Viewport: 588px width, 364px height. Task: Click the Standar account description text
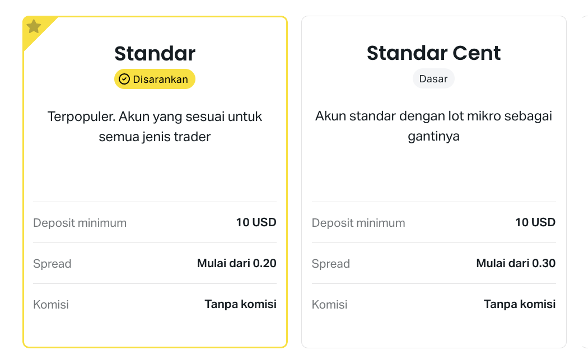(155, 127)
